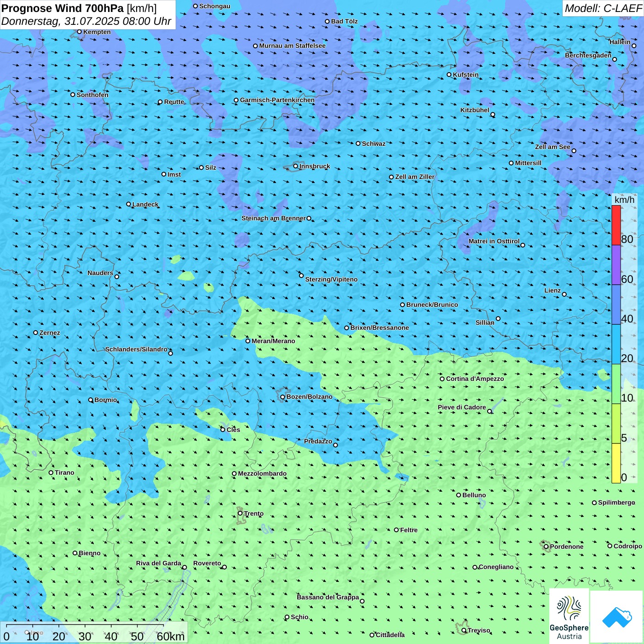Click the Mezzolombardo city label
The width and height of the screenshot is (644, 644).
[262, 473]
